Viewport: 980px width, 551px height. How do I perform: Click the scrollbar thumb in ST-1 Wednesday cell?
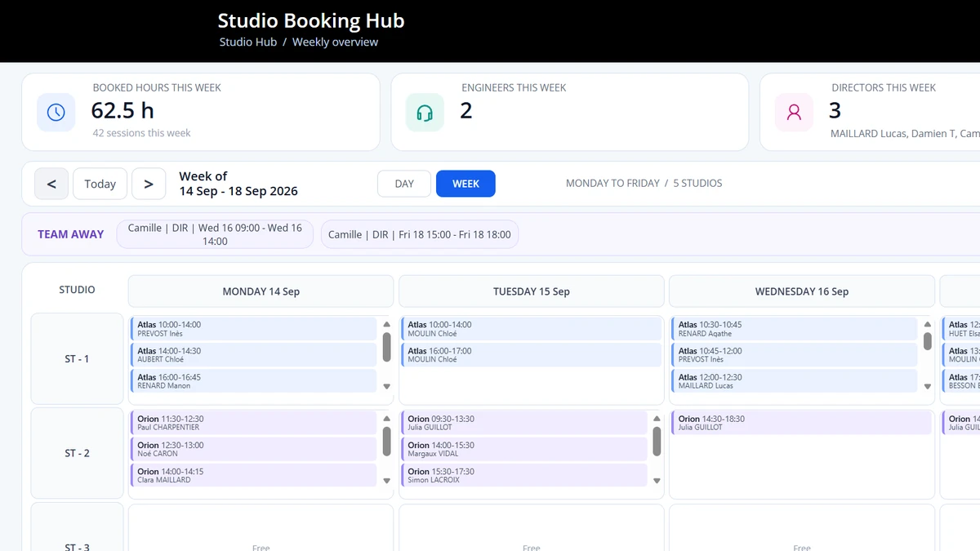(928, 341)
